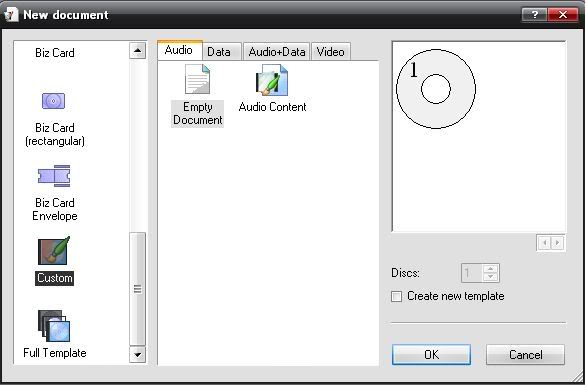Enable the Create new template checkbox
The height and width of the screenshot is (385, 586).
[x=397, y=296]
